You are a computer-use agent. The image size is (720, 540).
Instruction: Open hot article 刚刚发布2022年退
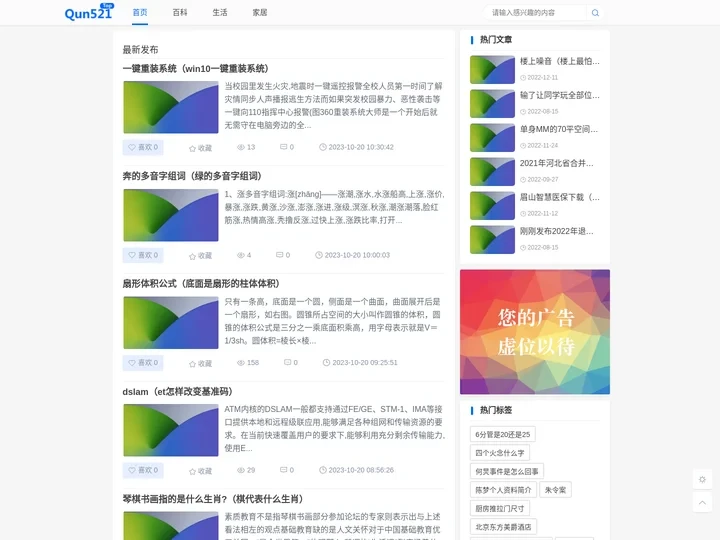557,231
